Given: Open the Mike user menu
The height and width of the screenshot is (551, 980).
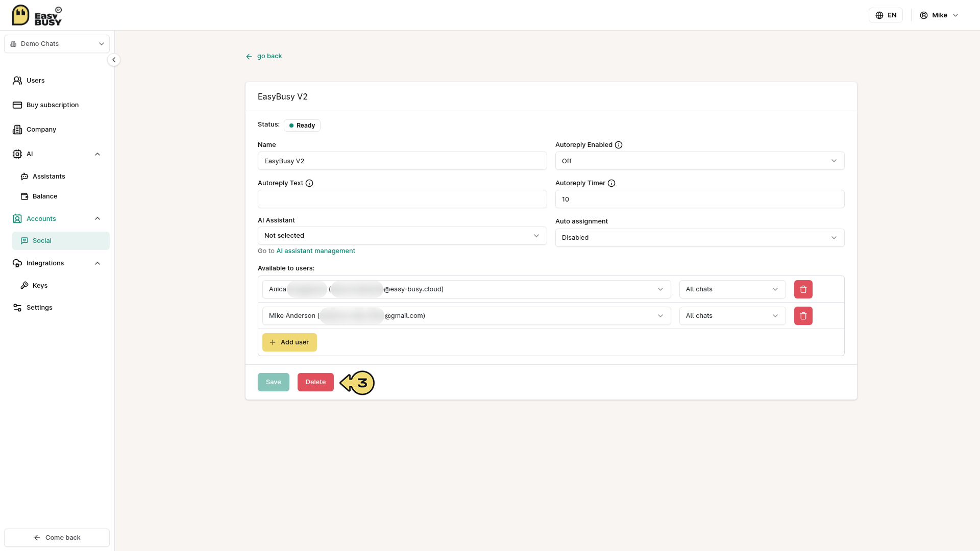Looking at the screenshot, I should coord(939,15).
